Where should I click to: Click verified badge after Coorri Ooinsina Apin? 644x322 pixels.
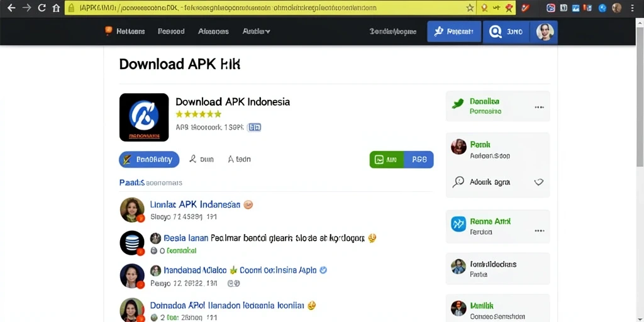point(323,270)
